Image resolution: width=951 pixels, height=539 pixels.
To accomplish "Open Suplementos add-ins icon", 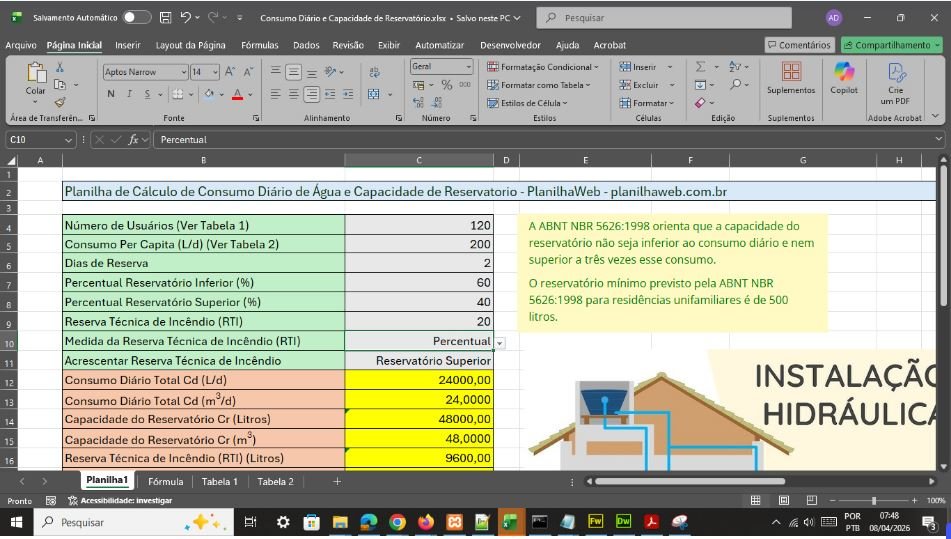I will pos(791,72).
